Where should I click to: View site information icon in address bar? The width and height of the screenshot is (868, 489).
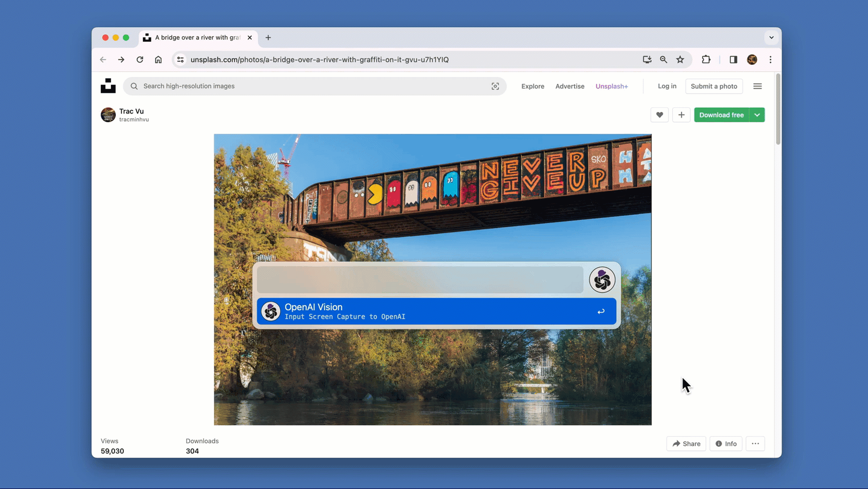click(x=180, y=60)
